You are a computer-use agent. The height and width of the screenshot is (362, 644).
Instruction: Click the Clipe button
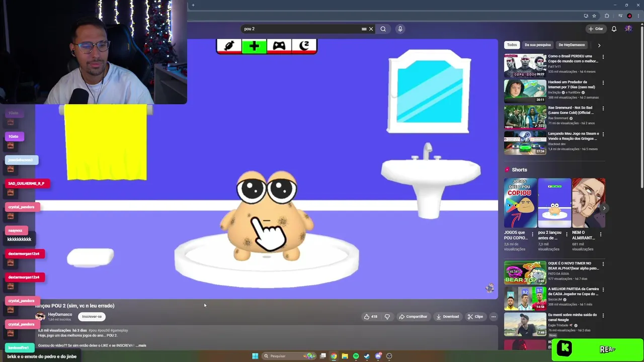475,317
